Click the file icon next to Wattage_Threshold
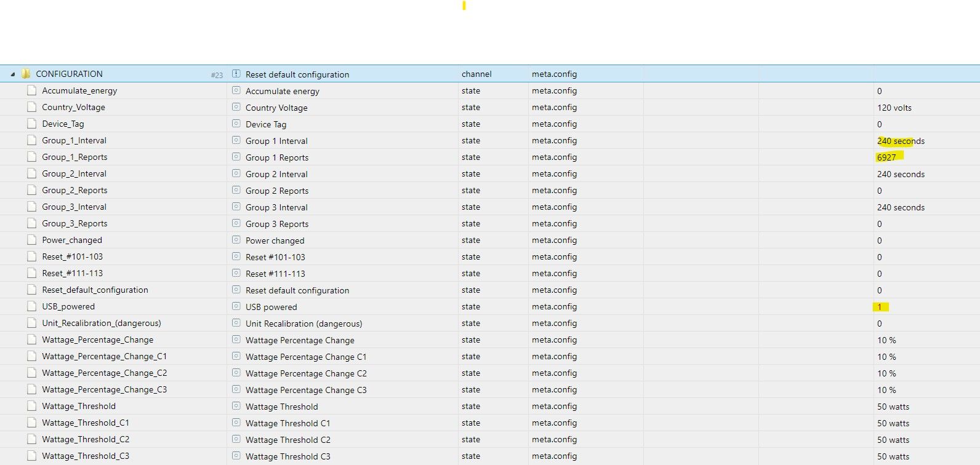Screen dimensions: 980x465 point(32,406)
